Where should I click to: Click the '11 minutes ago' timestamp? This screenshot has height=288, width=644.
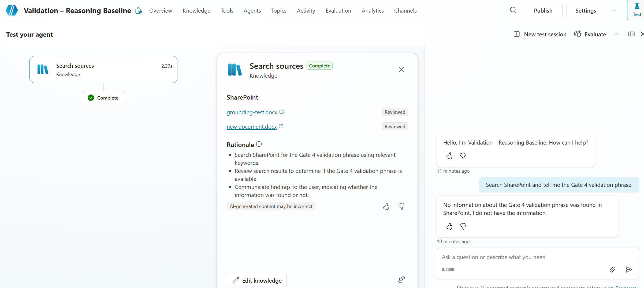453,171
